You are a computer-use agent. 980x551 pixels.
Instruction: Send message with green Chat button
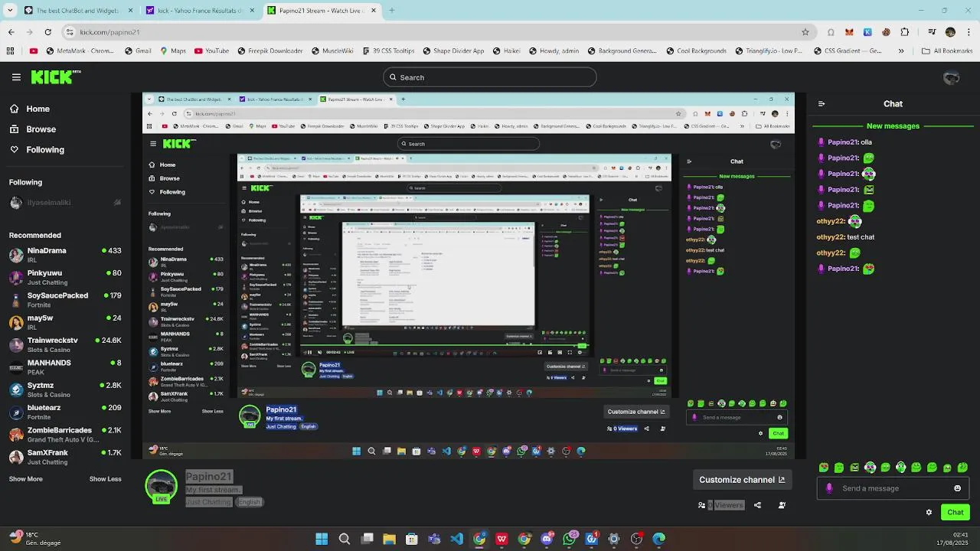pos(955,512)
